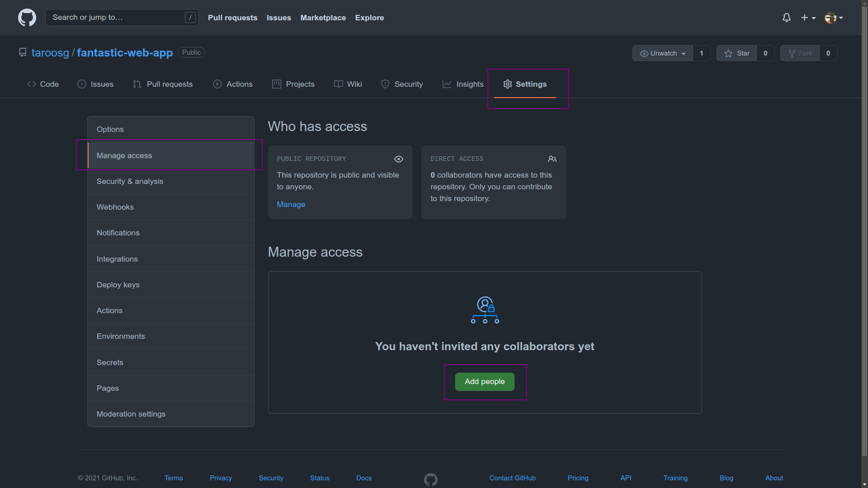Open the notifications bell

click(x=787, y=18)
